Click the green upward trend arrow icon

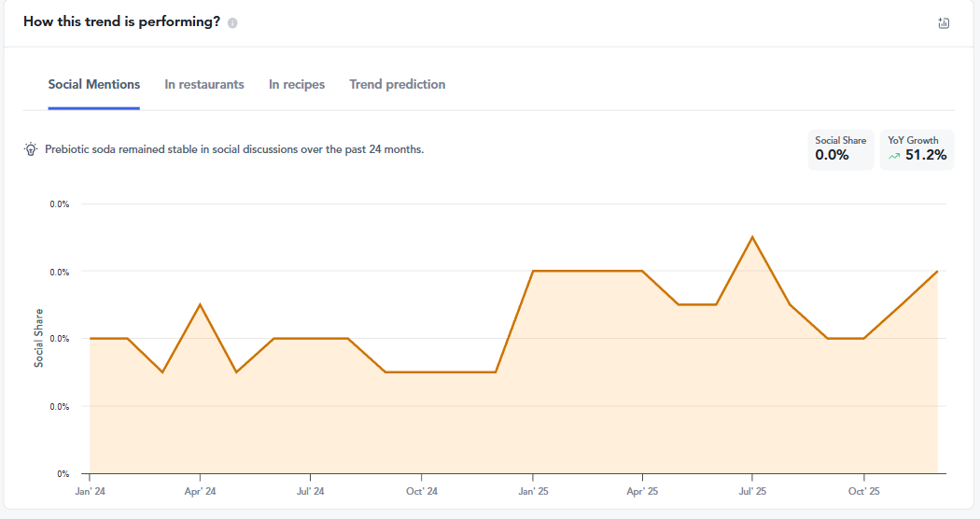coord(894,157)
